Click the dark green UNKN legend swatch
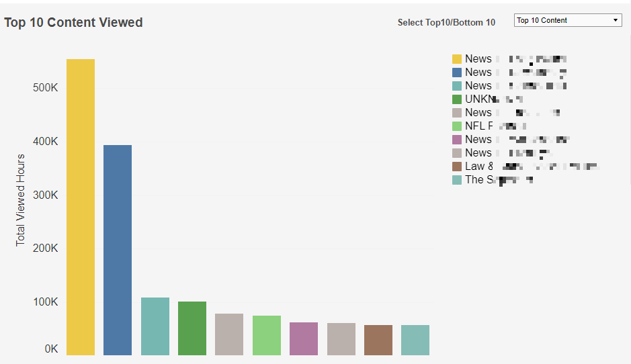Screen dimensions: 631x364 click(457, 99)
